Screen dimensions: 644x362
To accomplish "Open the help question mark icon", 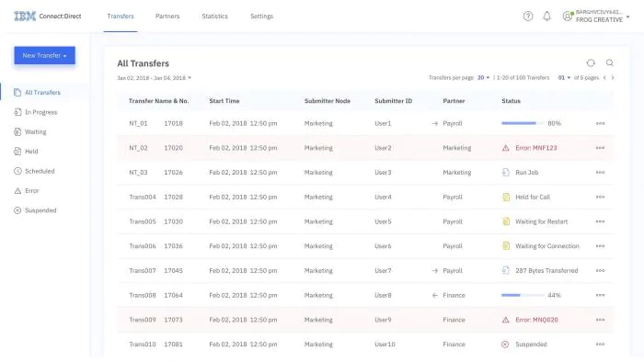I will coord(528,17).
